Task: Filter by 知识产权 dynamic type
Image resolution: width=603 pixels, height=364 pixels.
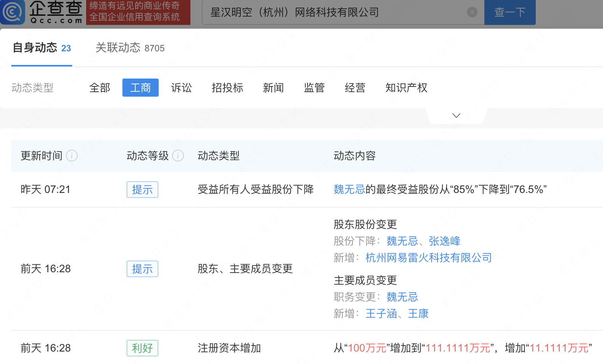Action: click(x=406, y=88)
